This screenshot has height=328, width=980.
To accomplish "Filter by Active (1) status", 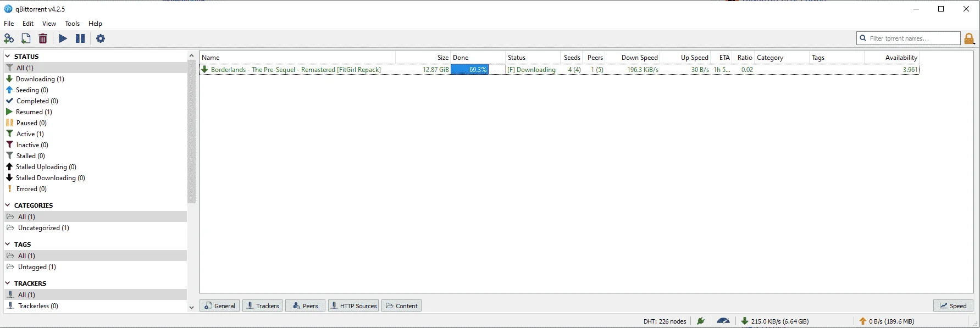I will (x=30, y=134).
